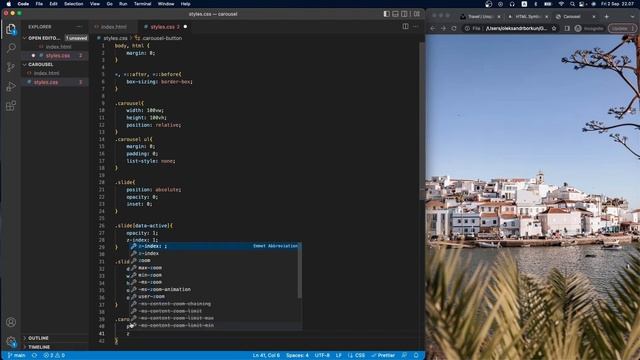The image size is (640, 360).
Task: Open the Explorer view in activity bar
Action: [11, 29]
